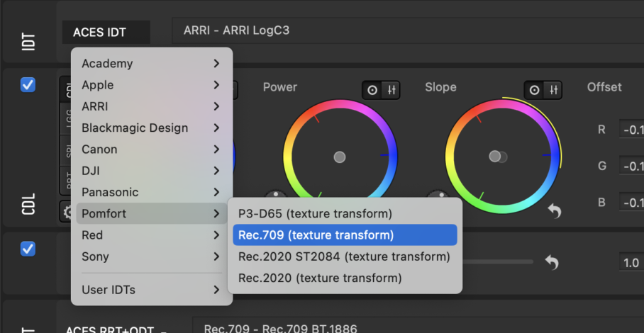Choose Rec.2020 (texture transform)
The height and width of the screenshot is (333, 644).
pos(345,278)
